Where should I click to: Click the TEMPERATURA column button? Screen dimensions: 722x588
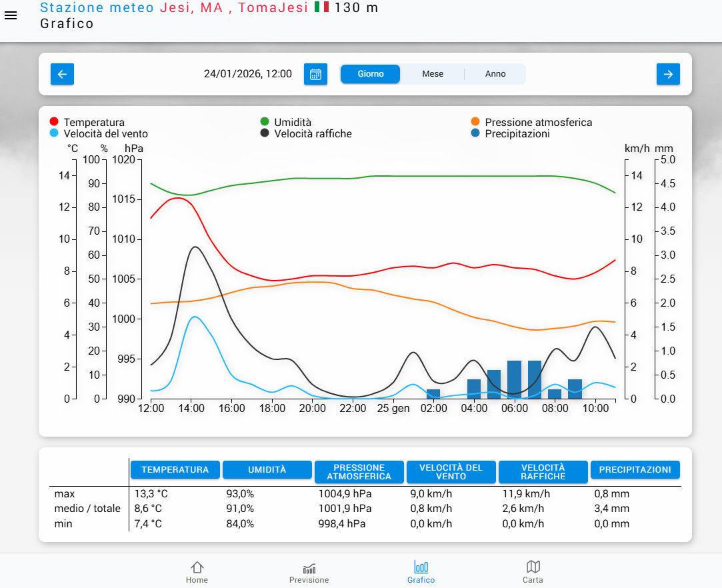click(175, 470)
